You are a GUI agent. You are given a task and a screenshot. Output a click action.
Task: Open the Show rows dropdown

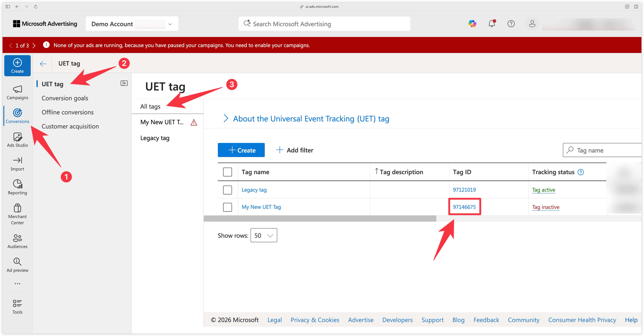[264, 235]
